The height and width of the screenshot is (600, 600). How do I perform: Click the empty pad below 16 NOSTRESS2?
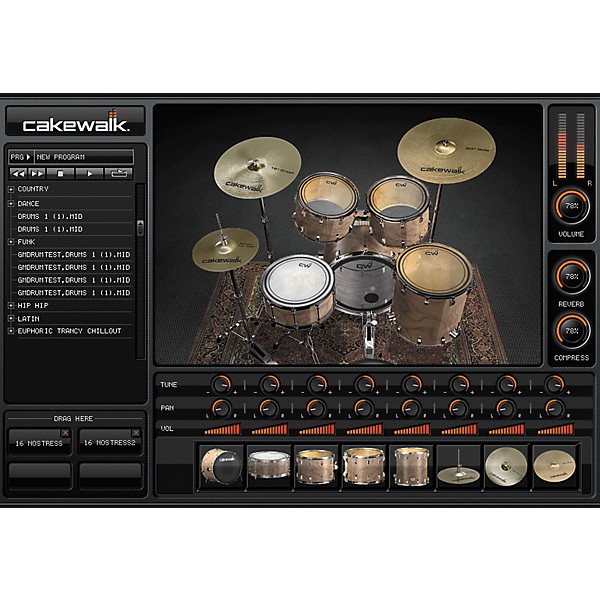coord(111,476)
